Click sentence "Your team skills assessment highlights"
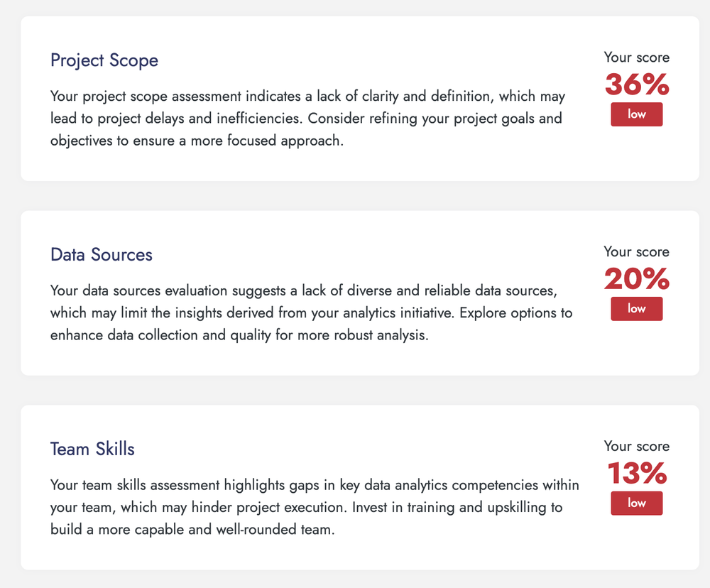The width and height of the screenshot is (710, 588). coord(213,486)
